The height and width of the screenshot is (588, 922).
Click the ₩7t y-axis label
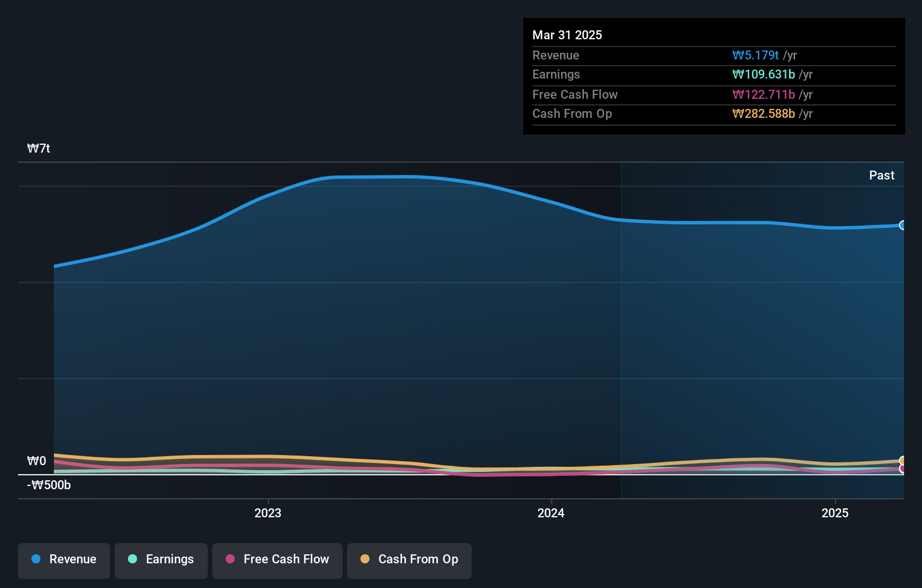(x=39, y=148)
